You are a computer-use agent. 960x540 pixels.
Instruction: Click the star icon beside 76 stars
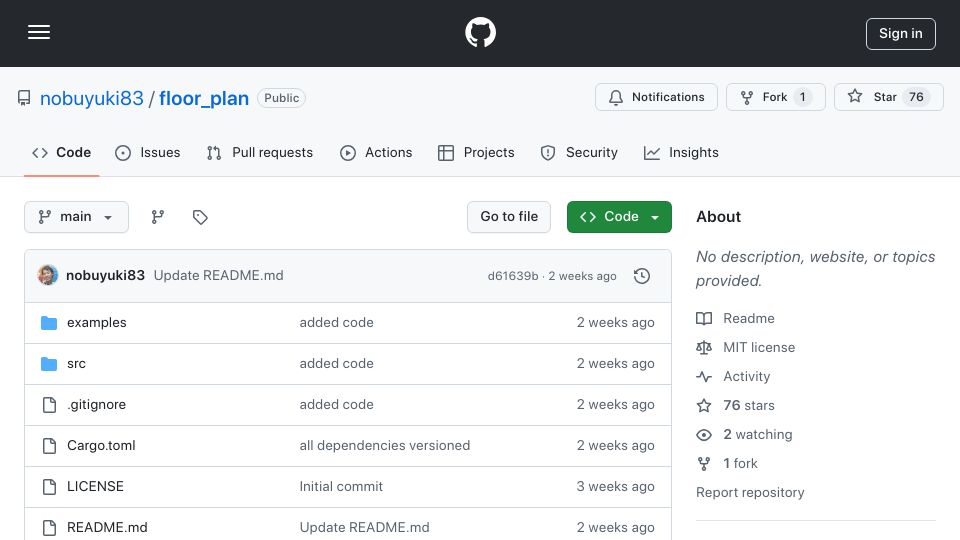pyautogui.click(x=704, y=405)
